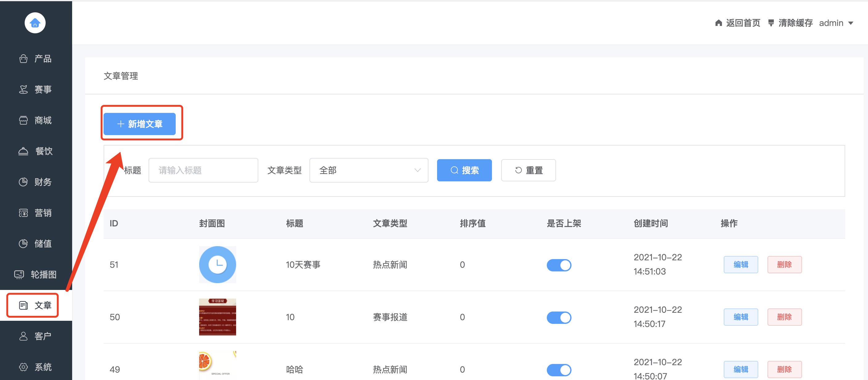Open red cover thumbnail of ID 50
This screenshot has height=380, width=868.
[218, 317]
